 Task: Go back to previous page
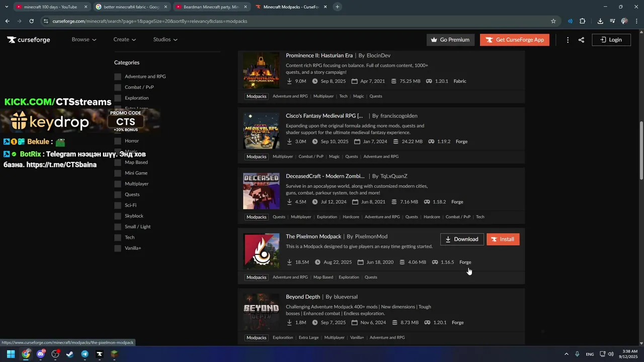point(7,21)
